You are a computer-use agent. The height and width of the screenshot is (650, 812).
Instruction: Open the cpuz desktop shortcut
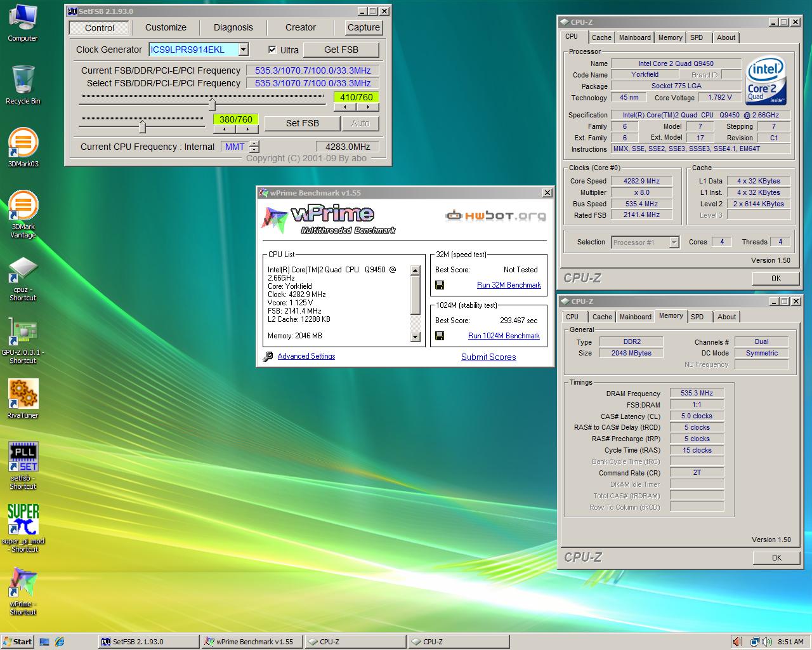pos(23,278)
